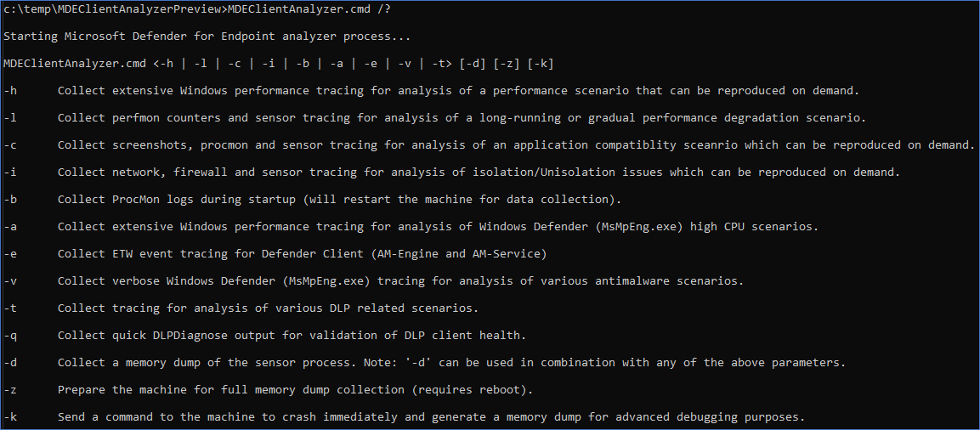Image resolution: width=980 pixels, height=430 pixels.
Task: Select the -v verbose tracing flag
Action: coord(10,280)
